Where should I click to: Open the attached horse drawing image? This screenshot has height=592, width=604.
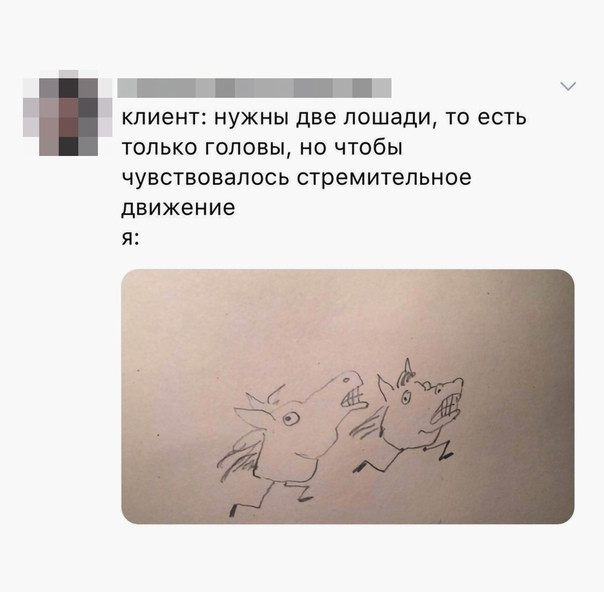347,396
